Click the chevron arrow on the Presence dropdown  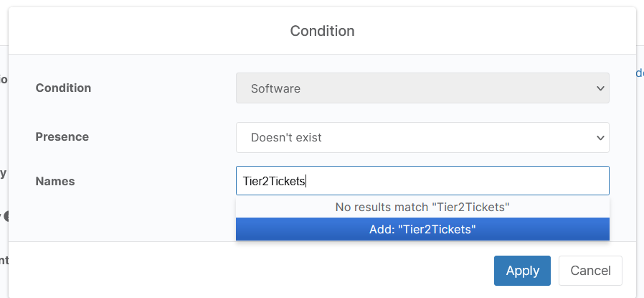click(600, 138)
